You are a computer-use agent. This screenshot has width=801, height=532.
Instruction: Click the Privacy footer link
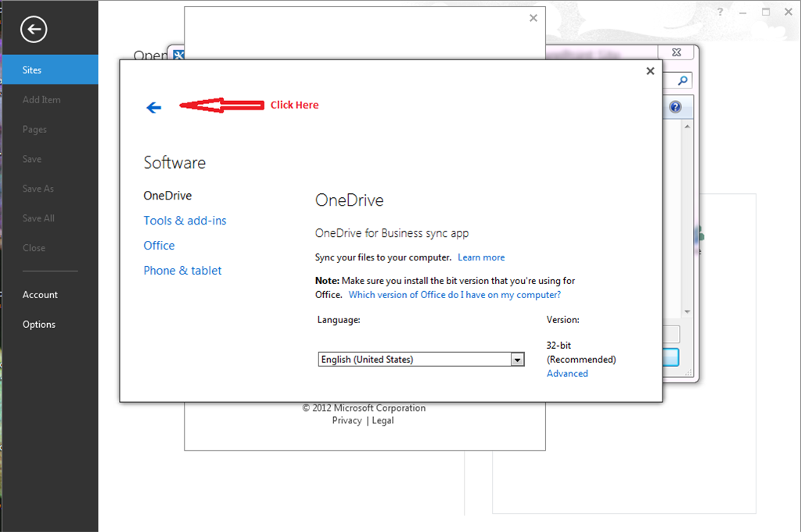pyautogui.click(x=347, y=421)
